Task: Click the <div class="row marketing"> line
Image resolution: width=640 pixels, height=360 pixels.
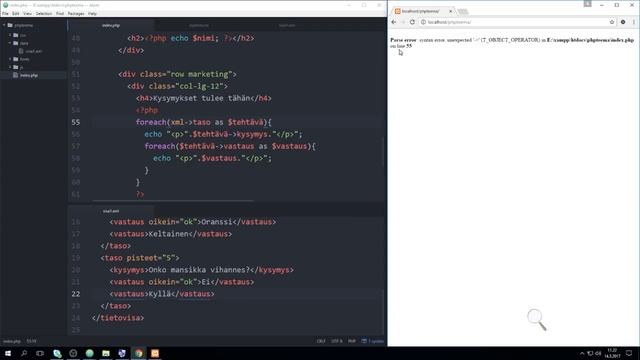Action: pyautogui.click(x=177, y=74)
